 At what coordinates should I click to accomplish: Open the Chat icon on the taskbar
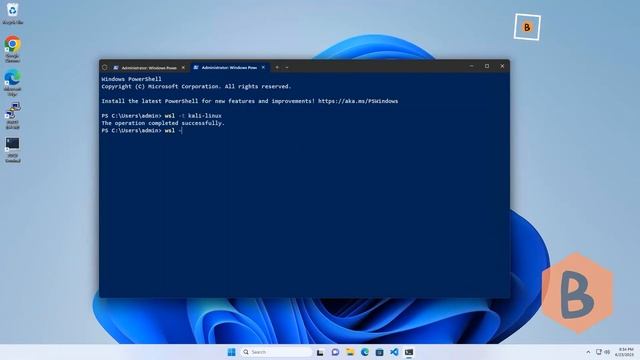(335, 352)
